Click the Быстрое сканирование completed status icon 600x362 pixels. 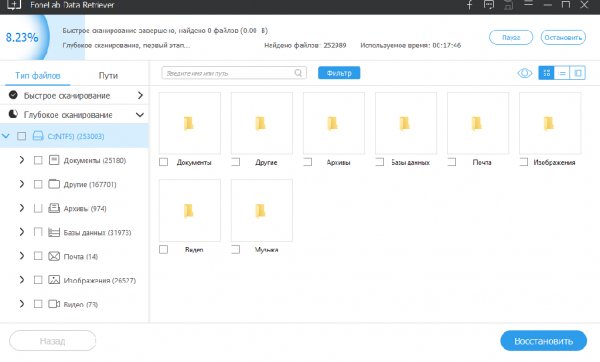tap(13, 95)
